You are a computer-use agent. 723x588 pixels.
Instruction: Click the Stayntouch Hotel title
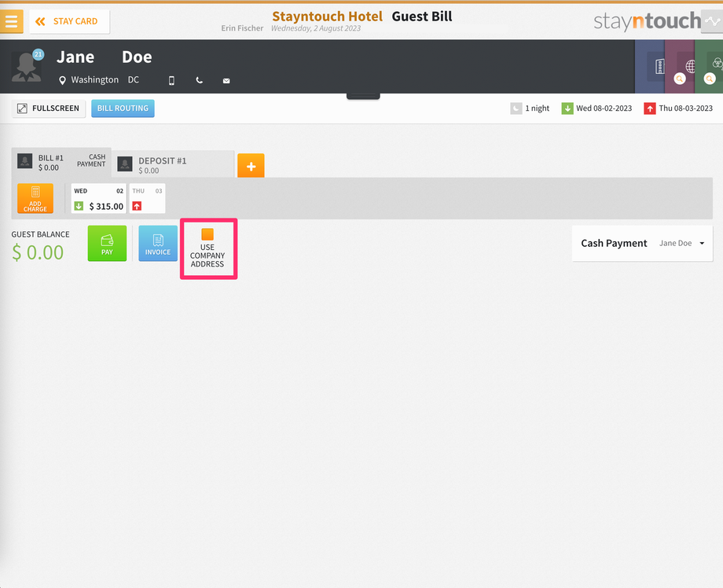(x=328, y=17)
